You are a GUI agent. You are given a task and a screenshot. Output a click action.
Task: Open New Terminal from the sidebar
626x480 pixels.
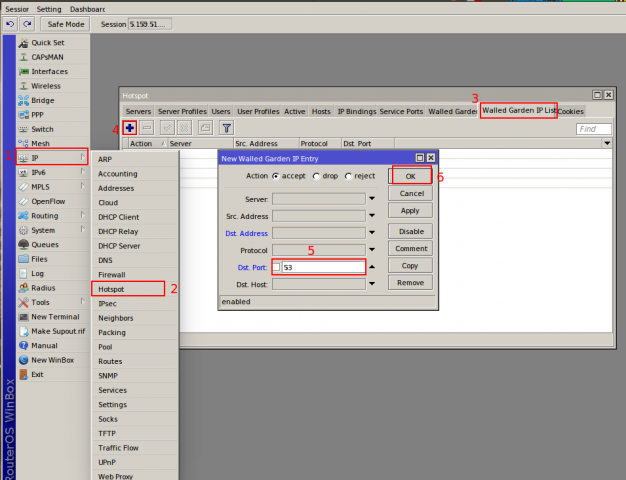[x=55, y=316]
